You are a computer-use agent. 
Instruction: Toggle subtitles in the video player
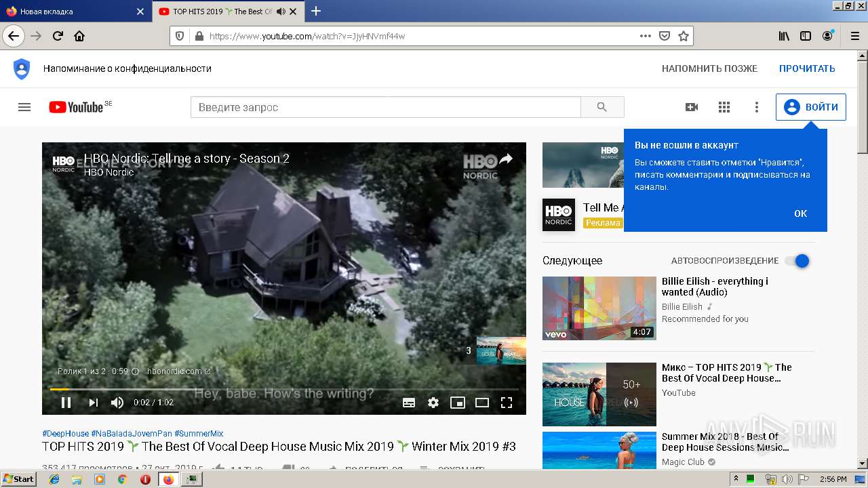409,403
